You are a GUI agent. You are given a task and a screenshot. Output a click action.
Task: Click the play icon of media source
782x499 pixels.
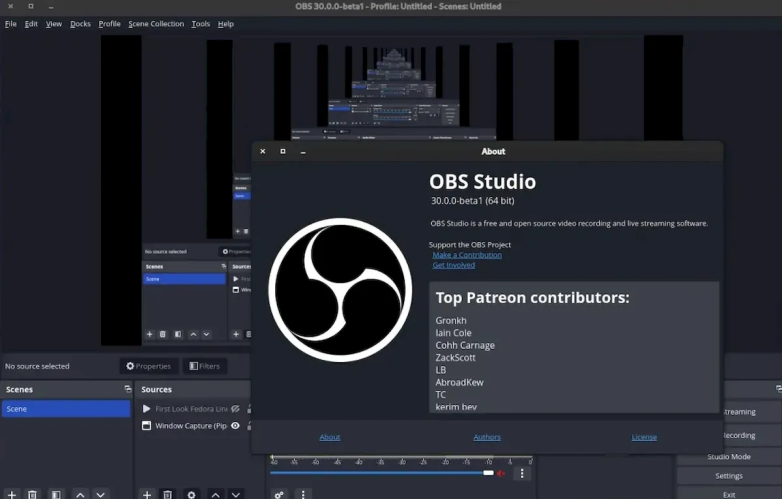pyautogui.click(x=146, y=409)
